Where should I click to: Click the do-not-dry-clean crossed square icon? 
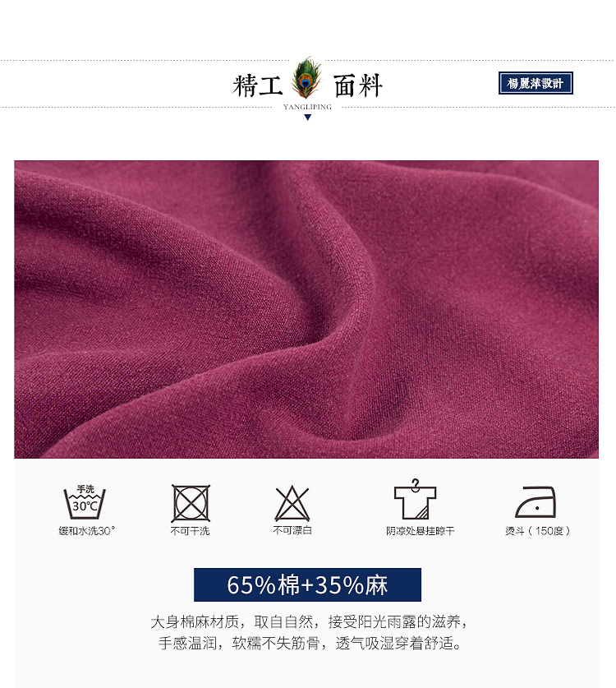click(x=191, y=503)
